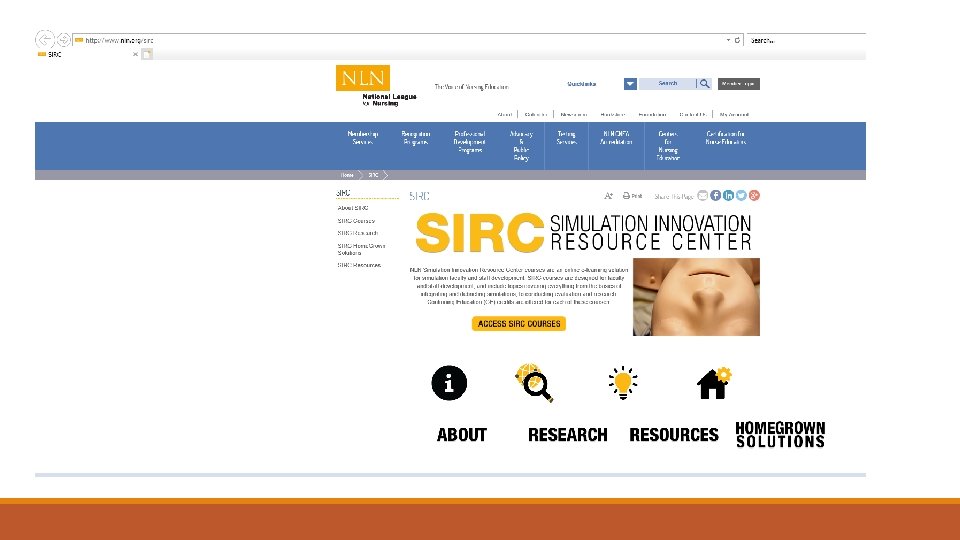Click the About info circle icon
Viewport: 960px width, 540px height.
(449, 383)
